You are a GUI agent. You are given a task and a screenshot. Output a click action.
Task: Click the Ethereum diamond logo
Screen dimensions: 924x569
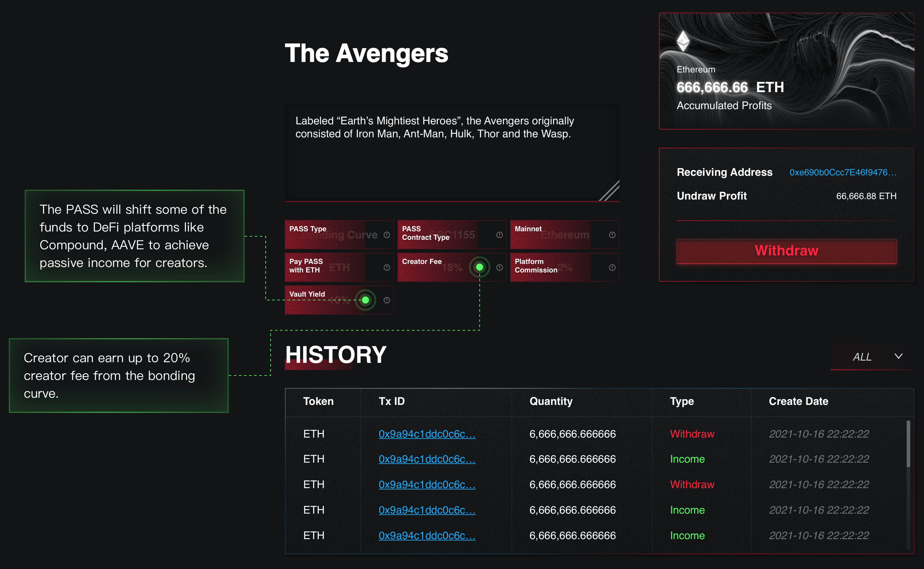click(x=683, y=41)
